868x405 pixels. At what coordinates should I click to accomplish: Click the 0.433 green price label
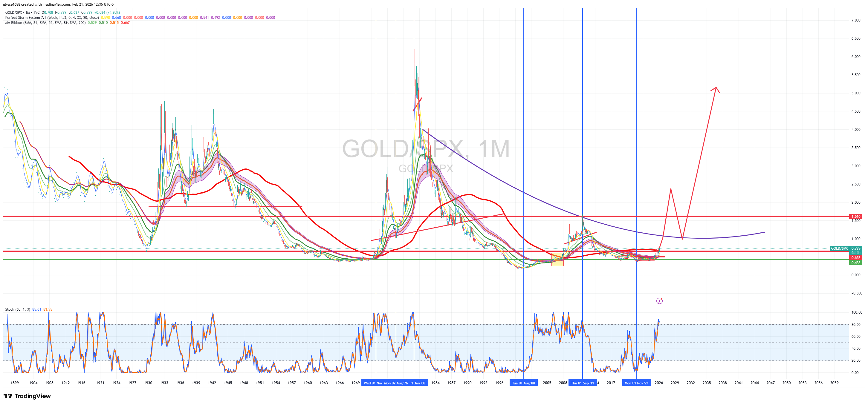click(x=855, y=263)
